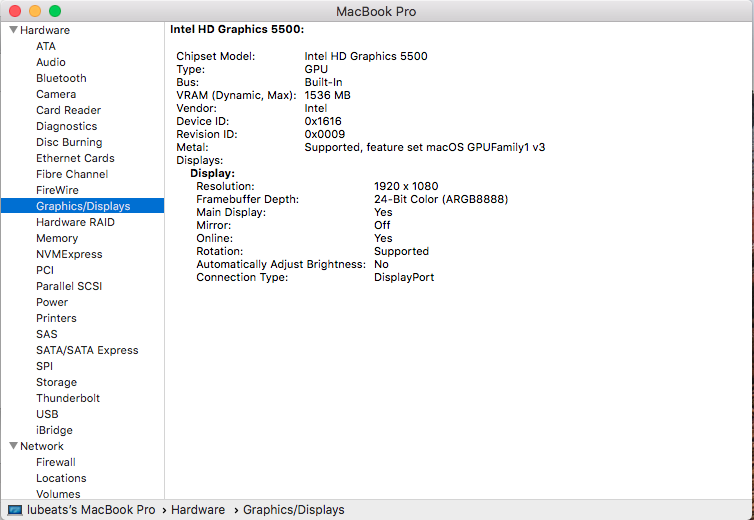Screen dimensions: 754x520
Task: Collapse the Hardware section disclosure triangle
Action: coord(13,30)
